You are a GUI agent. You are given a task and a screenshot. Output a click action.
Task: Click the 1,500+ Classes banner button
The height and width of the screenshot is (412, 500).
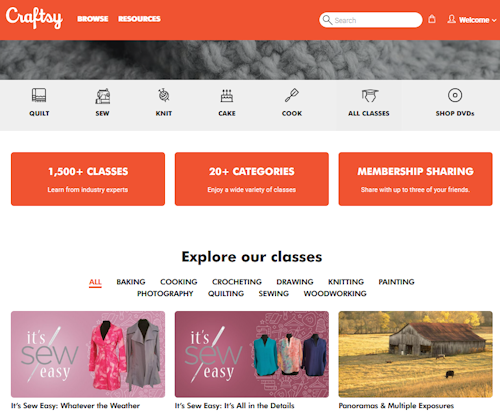coord(88,179)
